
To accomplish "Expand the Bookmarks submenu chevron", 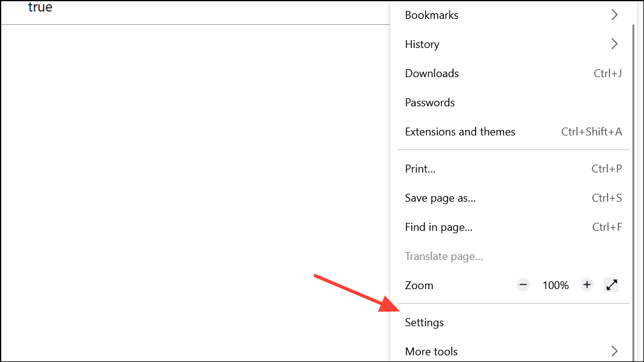I will click(614, 15).
